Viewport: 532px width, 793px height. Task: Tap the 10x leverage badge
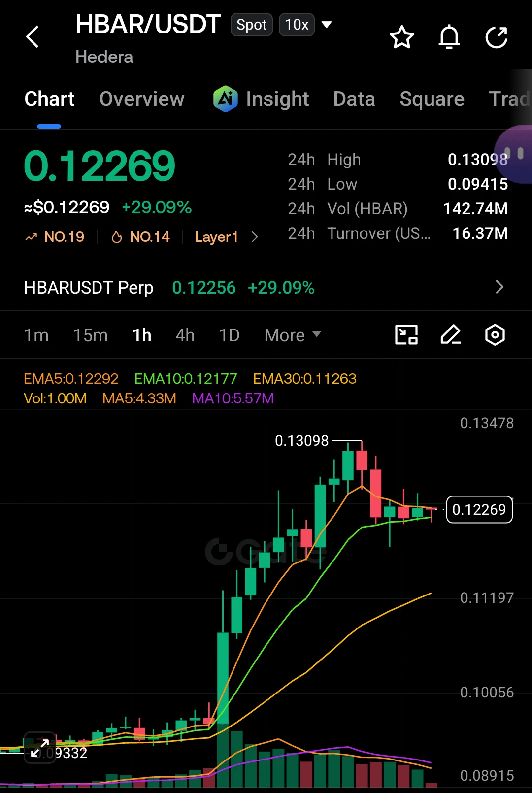click(297, 25)
